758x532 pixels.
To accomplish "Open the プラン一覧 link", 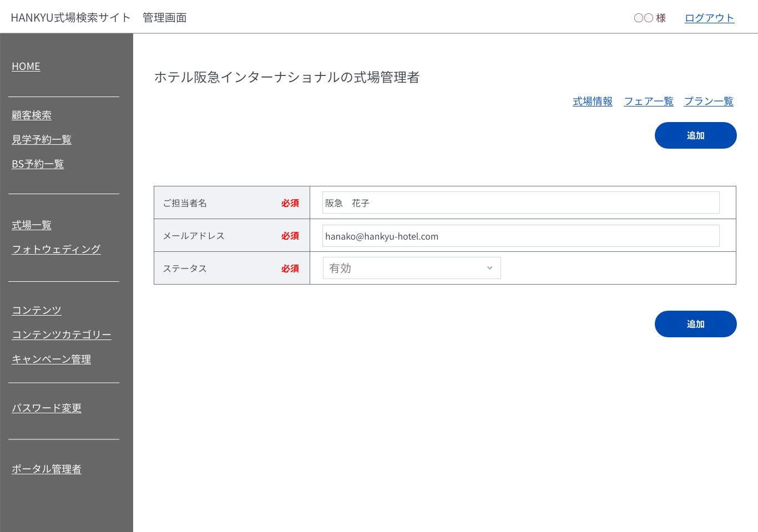I will pos(708,102).
